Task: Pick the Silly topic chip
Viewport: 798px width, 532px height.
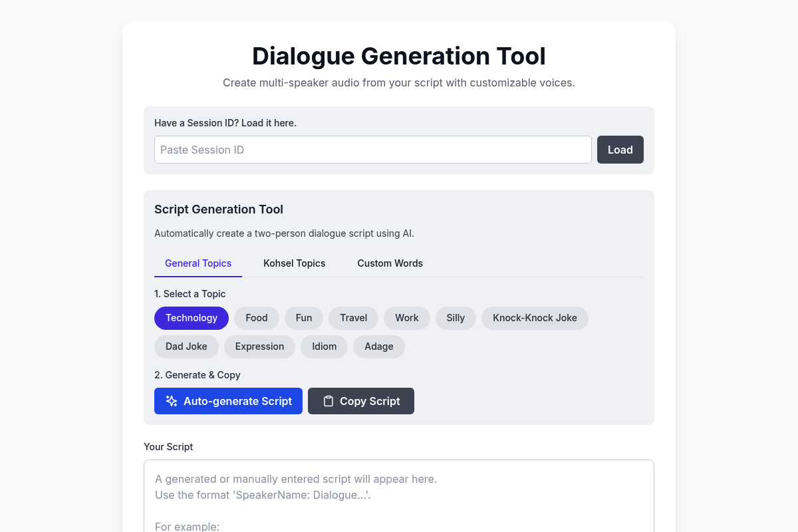Action: tap(456, 318)
